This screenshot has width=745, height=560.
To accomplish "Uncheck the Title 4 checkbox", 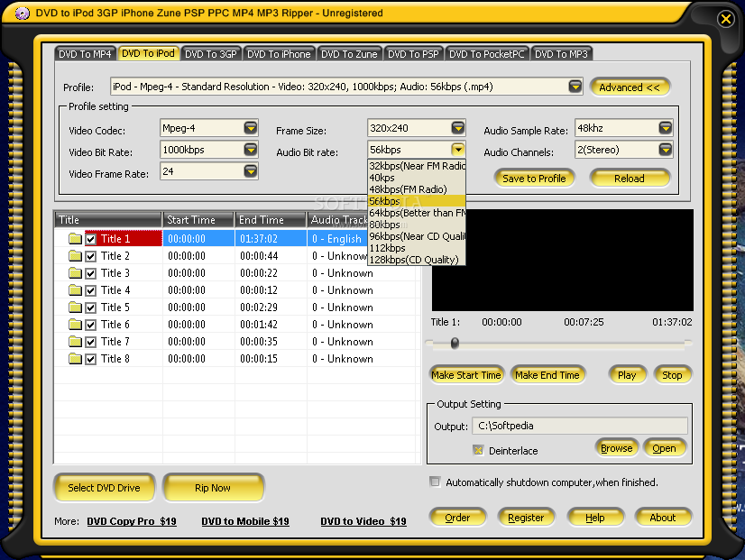I will click(x=91, y=290).
